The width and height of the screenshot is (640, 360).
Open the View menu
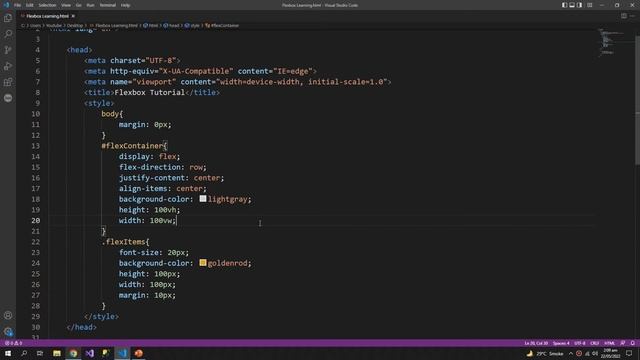(66, 5)
